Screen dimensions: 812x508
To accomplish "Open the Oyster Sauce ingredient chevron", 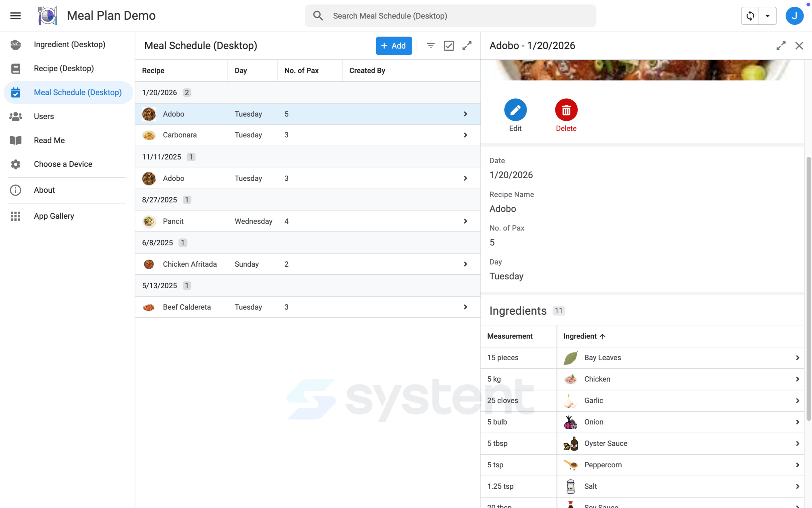I will point(798,444).
